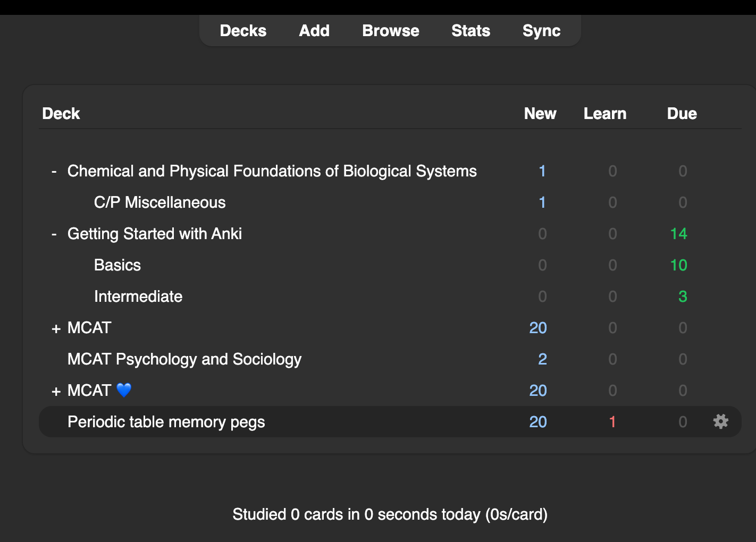Viewport: 756px width, 542px height.
Task: Click learn count 1 for Periodic table
Action: point(612,422)
